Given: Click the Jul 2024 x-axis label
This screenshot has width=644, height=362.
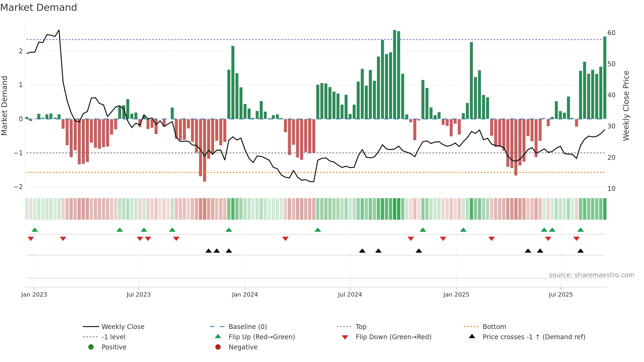Looking at the screenshot, I should [x=350, y=295].
